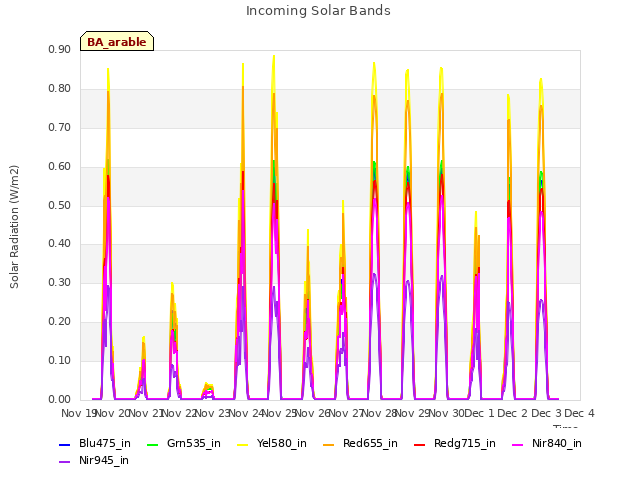Click the 0.50 y-axis tick label
640x480 pixels.
click(x=60, y=205)
